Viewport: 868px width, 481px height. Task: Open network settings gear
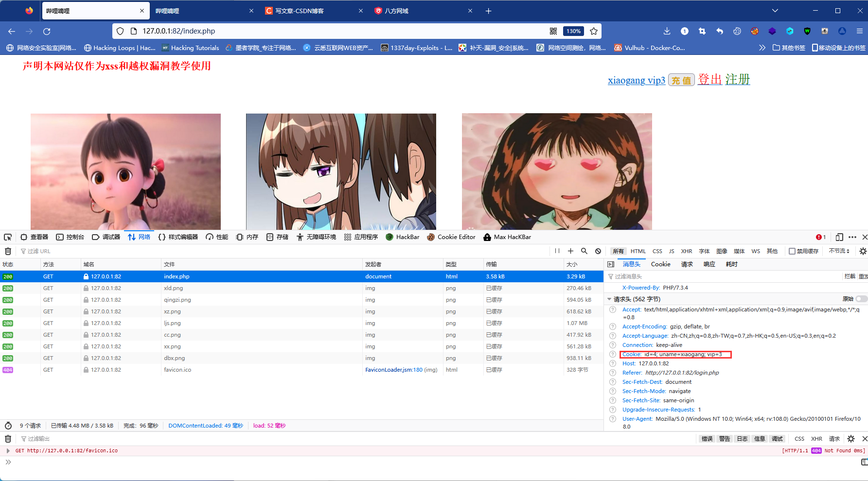(x=863, y=251)
